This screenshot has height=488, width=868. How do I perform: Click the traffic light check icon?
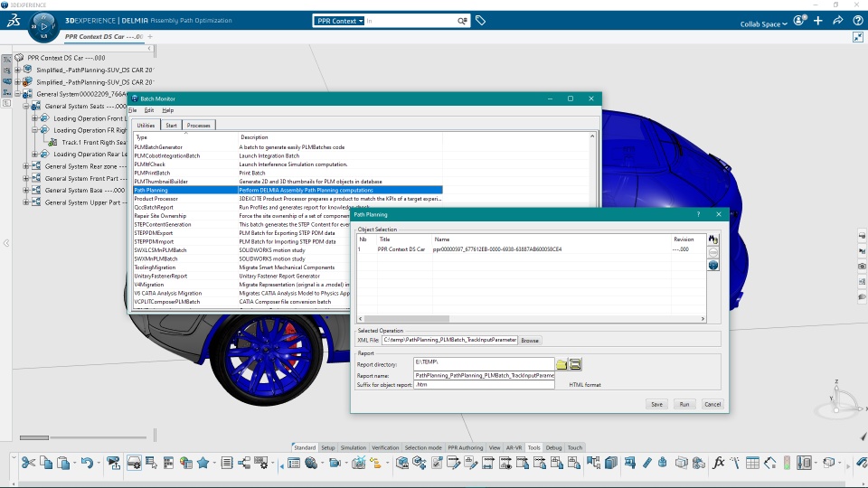coord(787,463)
